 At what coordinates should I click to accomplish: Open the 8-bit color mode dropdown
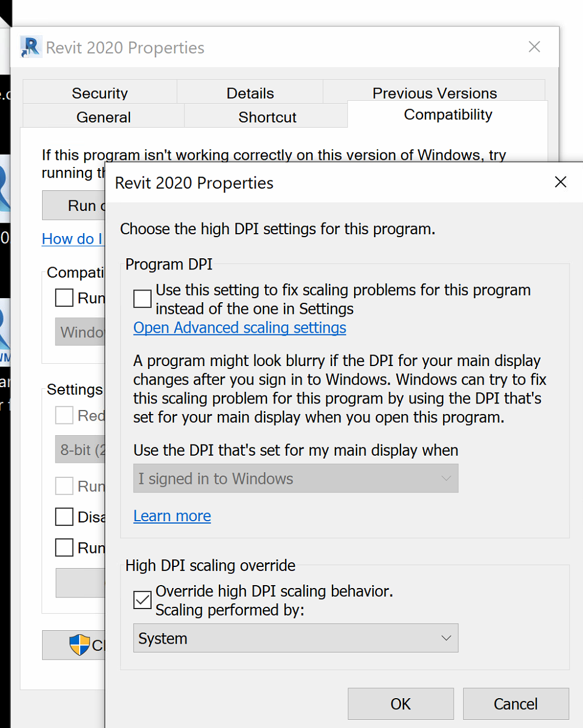(80, 450)
